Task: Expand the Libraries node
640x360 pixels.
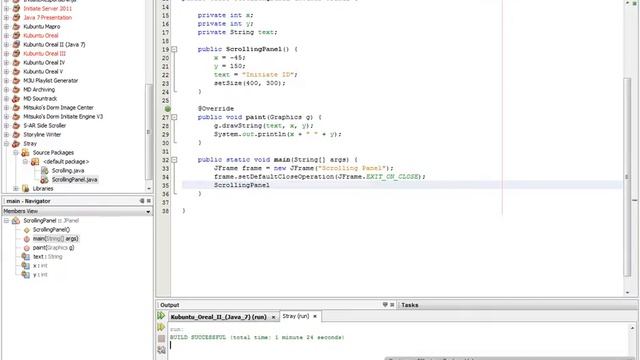Action: point(16,189)
